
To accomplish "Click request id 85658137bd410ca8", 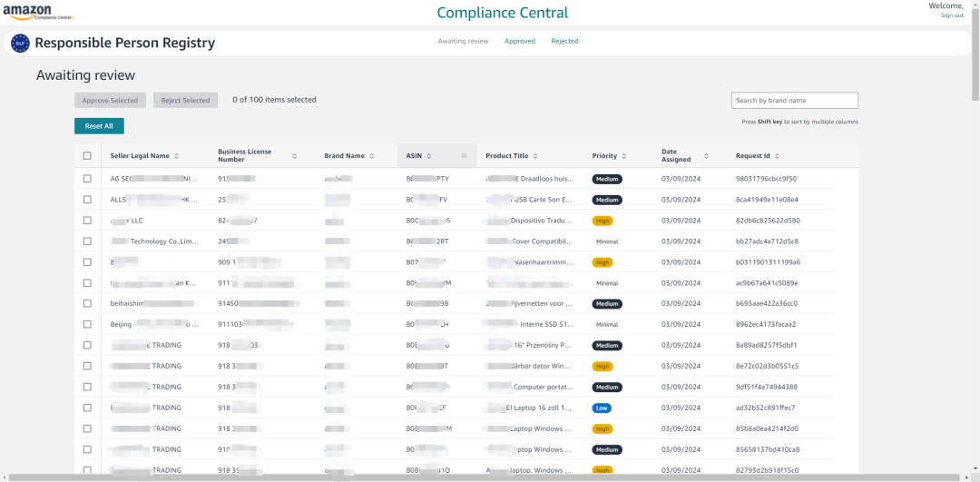I will [768, 449].
